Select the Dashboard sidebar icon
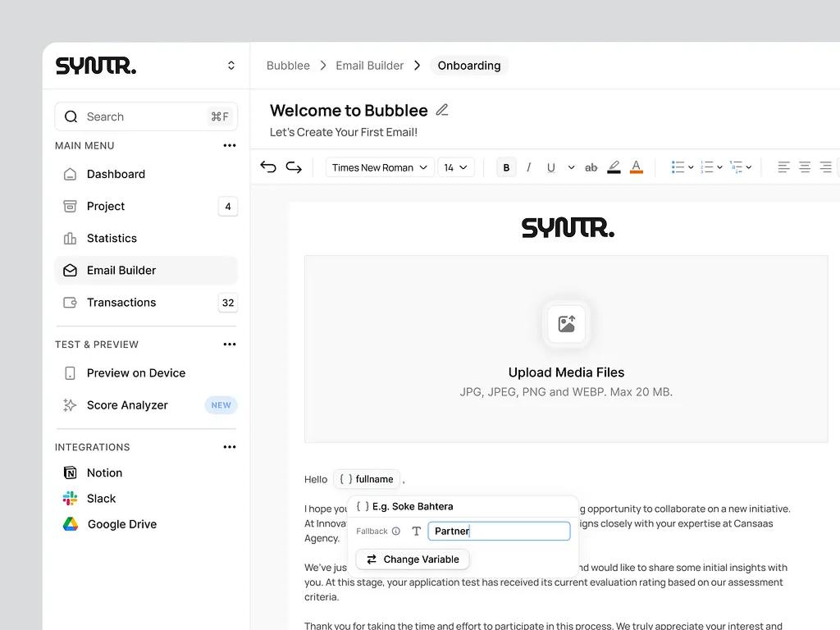 69,174
